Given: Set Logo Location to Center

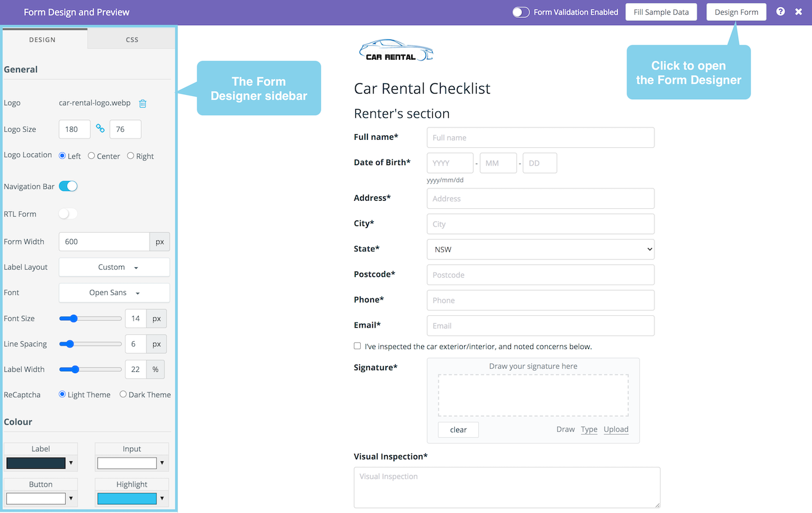Looking at the screenshot, I should tap(91, 156).
